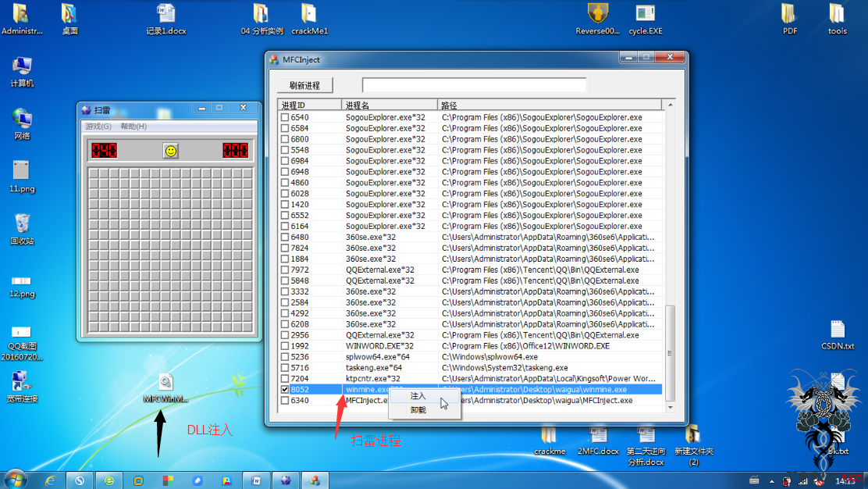Open the 帮助(H) menu in Minesweeper
This screenshot has height=489, width=868.
coord(133,127)
